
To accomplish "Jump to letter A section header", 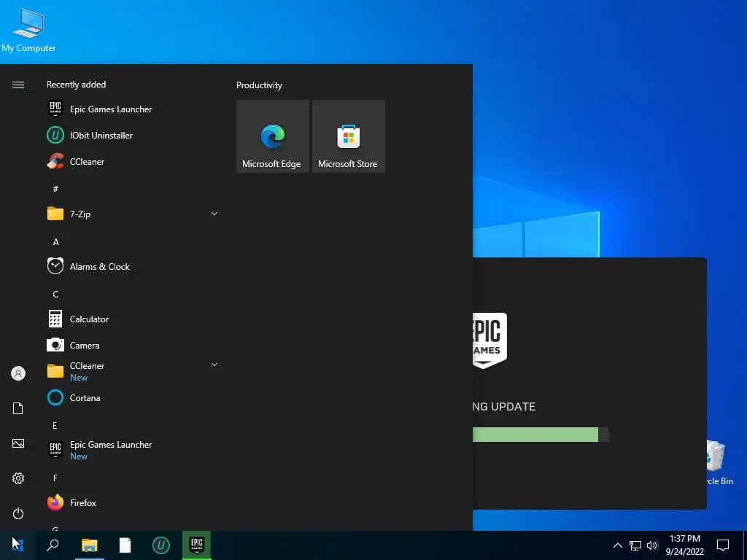I will click(55, 242).
